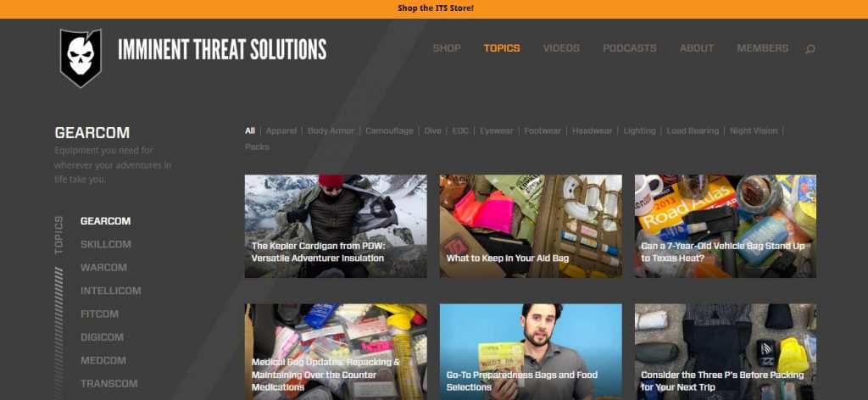This screenshot has width=868, height=400.
Task: Choose the Packs filter
Action: coord(257,147)
